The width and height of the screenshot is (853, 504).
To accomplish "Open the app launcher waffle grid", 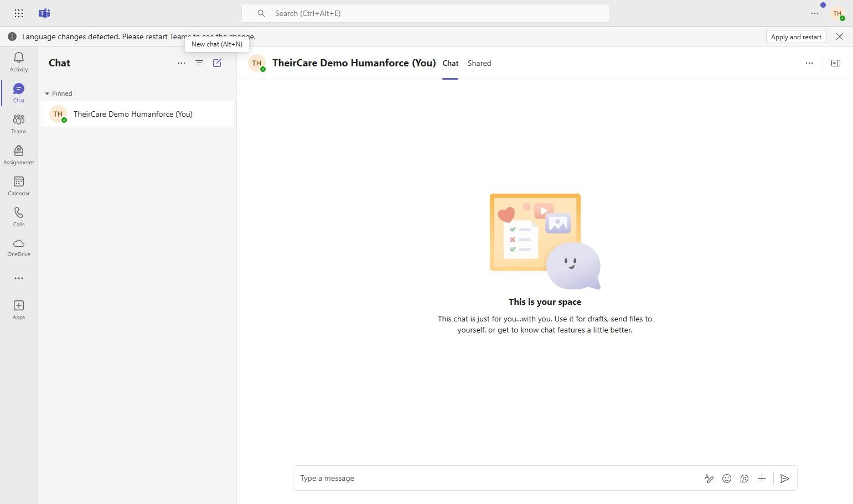I will coord(19,13).
